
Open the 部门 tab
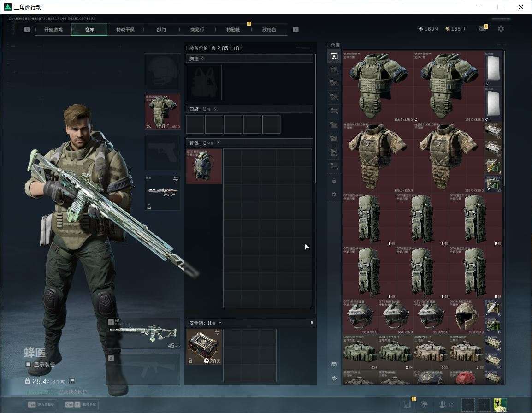coord(161,29)
